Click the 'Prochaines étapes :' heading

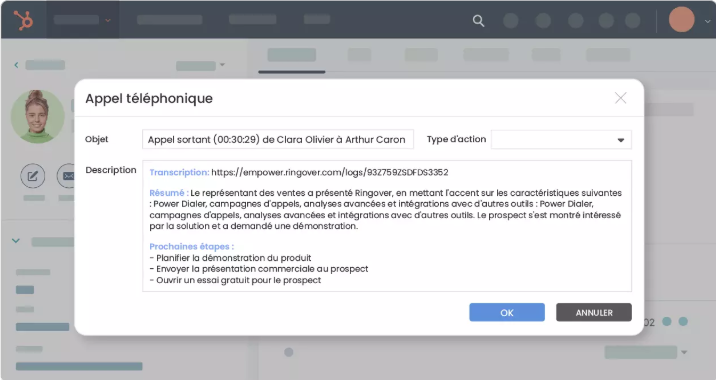tap(192, 247)
